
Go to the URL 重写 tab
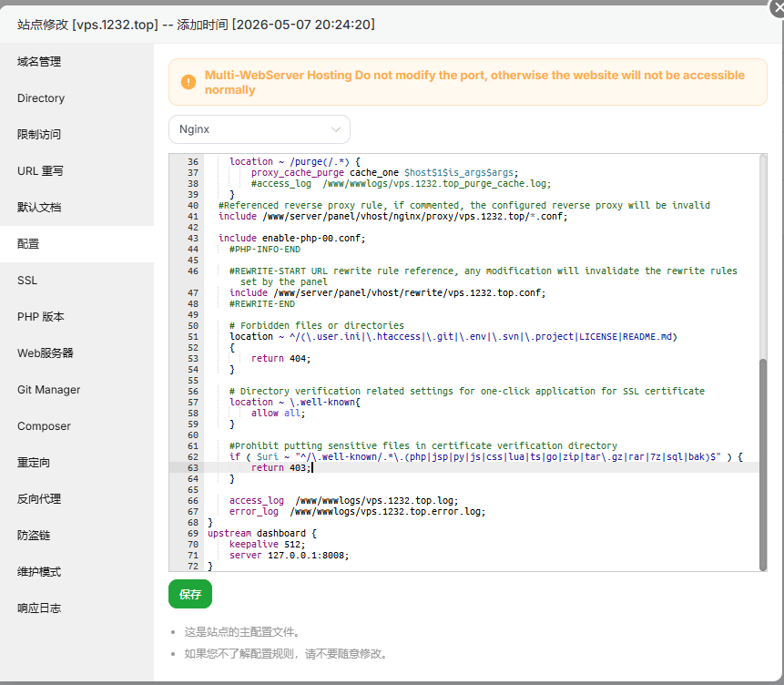[40, 171]
